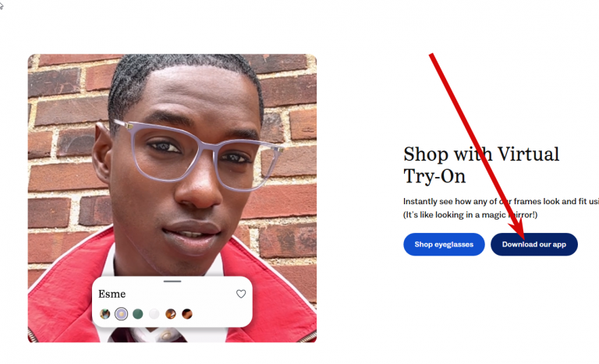Click the lavender glasses on the model's face

click(199, 154)
